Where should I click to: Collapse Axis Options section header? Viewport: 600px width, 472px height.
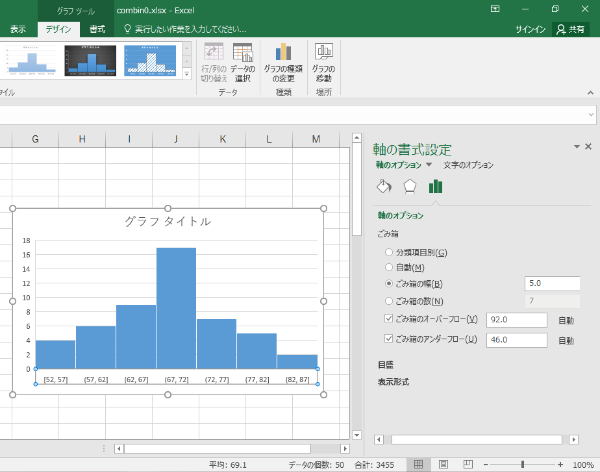point(400,216)
